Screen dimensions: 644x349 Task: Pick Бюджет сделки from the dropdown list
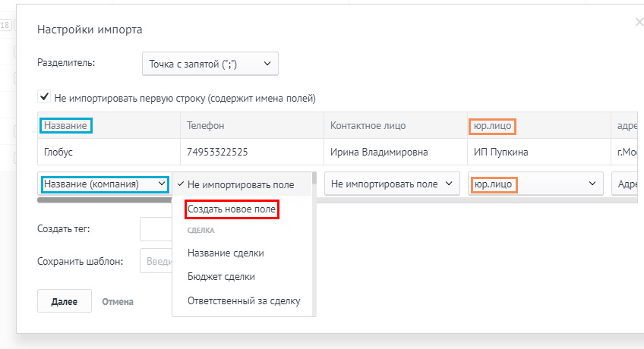(221, 277)
